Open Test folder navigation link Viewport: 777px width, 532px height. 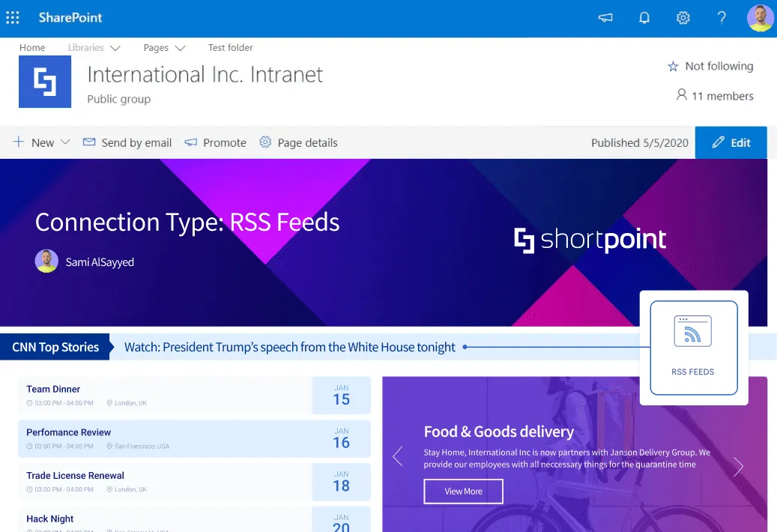[x=231, y=47]
